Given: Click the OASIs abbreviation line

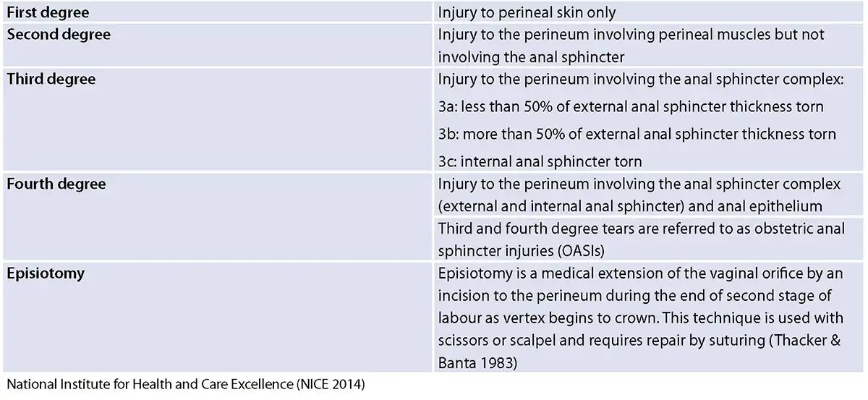Looking at the screenshot, I should tap(521, 251).
